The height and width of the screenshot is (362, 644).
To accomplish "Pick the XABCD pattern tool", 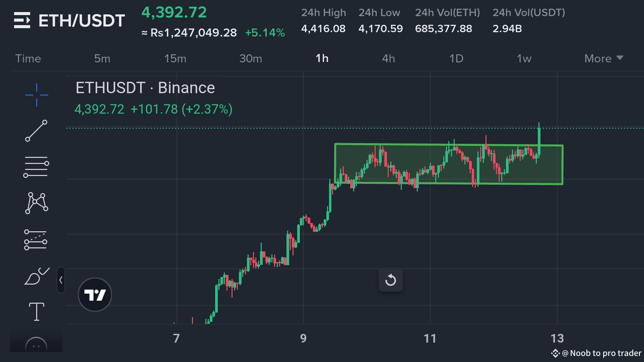I will click(37, 203).
